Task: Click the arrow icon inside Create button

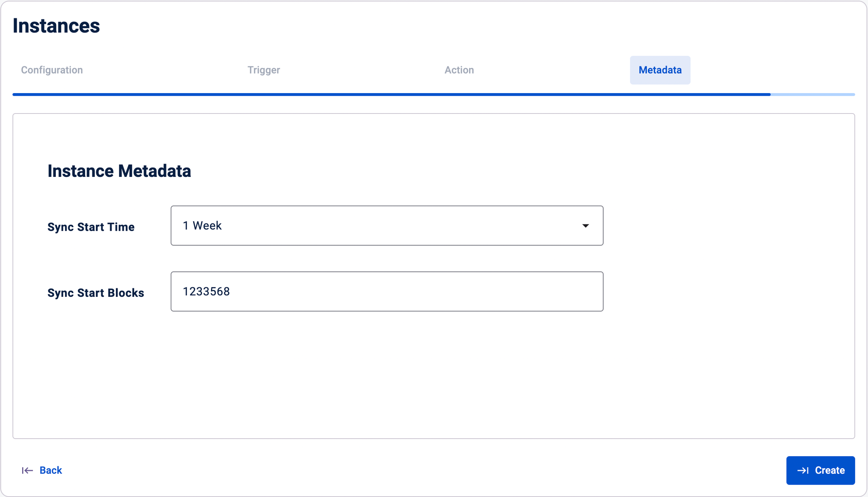Action: pyautogui.click(x=803, y=470)
